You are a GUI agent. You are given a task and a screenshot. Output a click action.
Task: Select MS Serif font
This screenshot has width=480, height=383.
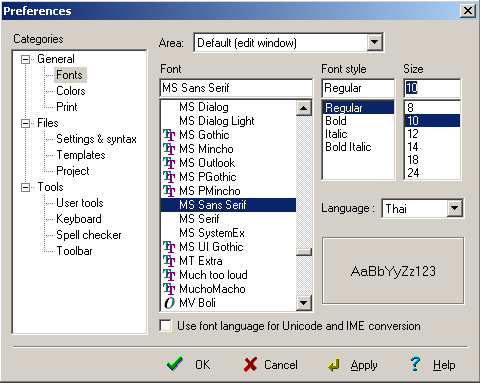point(199,219)
